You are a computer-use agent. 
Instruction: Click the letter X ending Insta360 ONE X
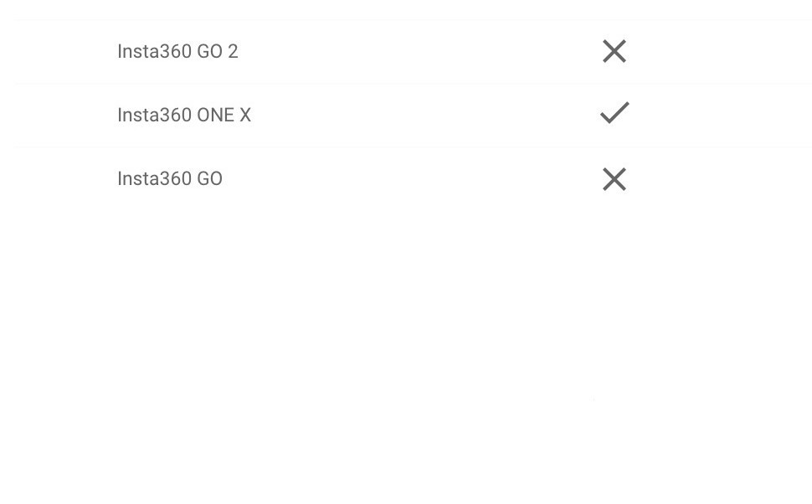click(x=245, y=115)
